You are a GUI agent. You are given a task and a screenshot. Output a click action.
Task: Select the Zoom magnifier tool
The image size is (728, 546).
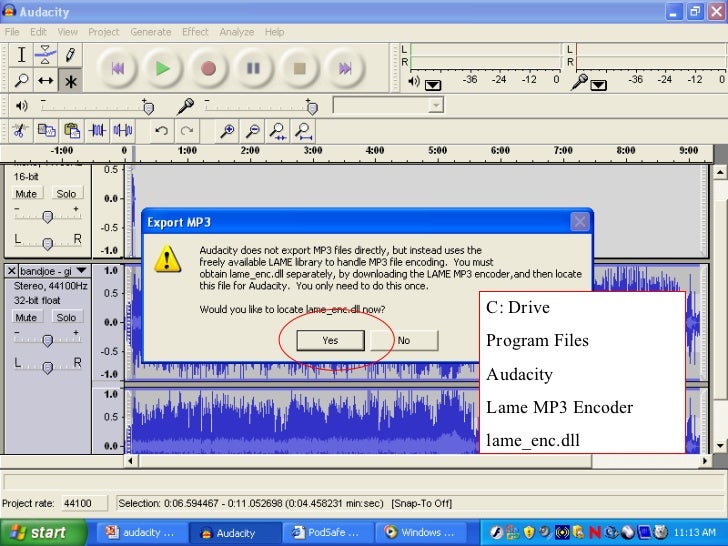pos(21,81)
